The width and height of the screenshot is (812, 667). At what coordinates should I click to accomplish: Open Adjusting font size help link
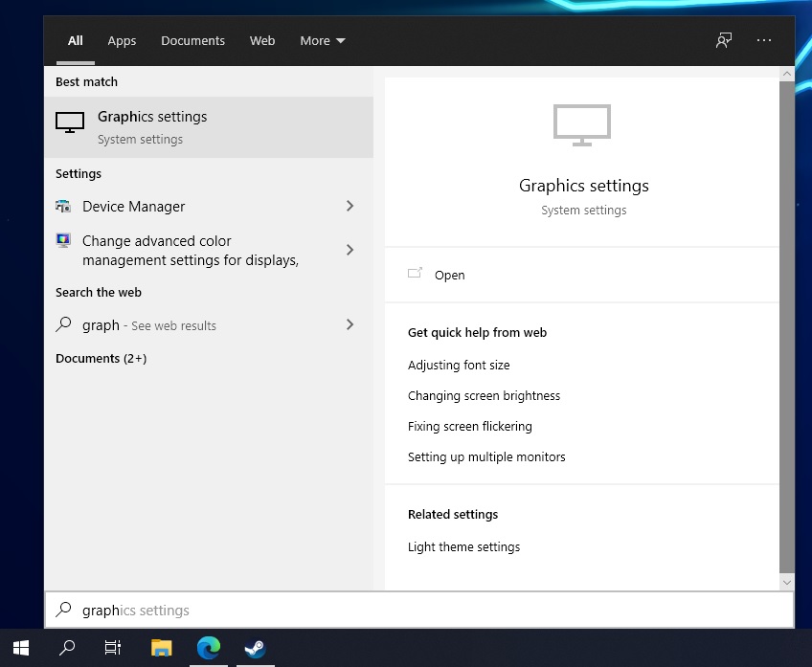(459, 365)
